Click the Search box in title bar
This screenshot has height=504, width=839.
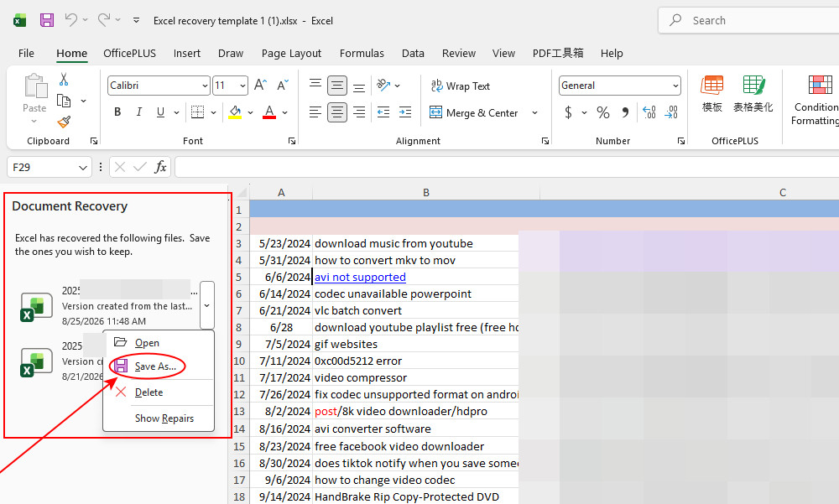tap(749, 20)
